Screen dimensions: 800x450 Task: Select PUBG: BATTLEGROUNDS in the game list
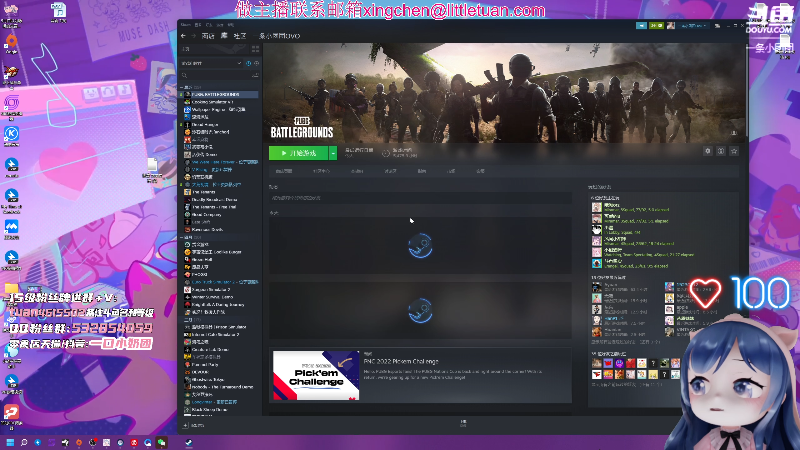[x=220, y=94]
